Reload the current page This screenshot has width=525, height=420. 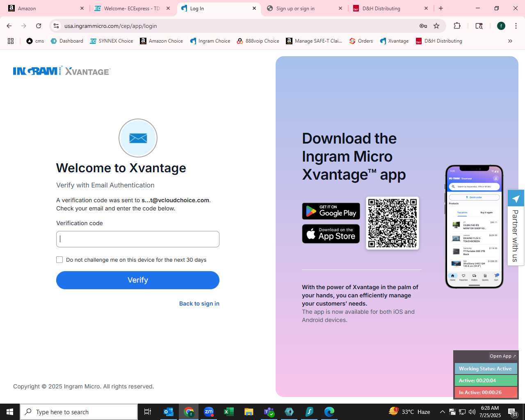(x=39, y=26)
